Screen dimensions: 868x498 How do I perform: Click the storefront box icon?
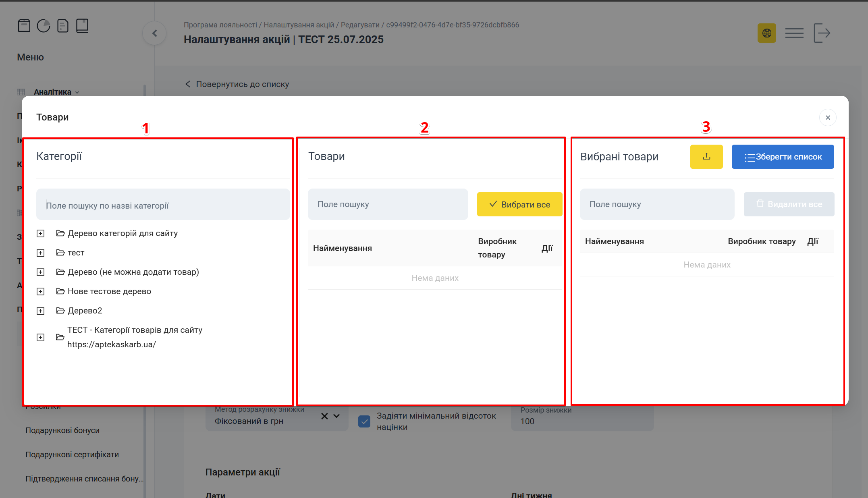pyautogui.click(x=24, y=26)
